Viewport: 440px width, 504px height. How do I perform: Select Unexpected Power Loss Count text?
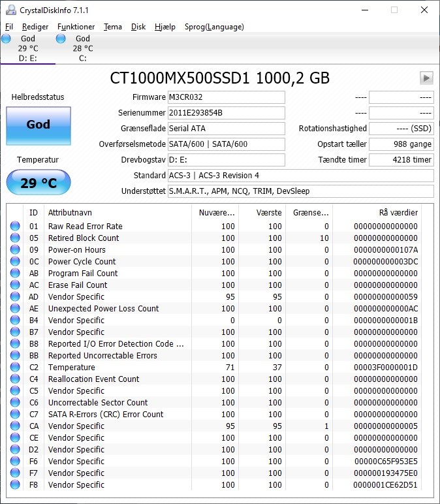click(104, 309)
